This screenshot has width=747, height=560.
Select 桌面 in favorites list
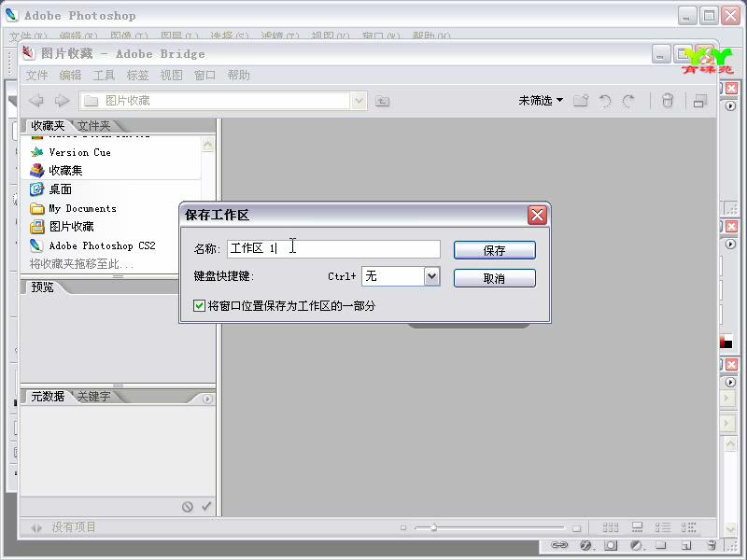[50, 189]
